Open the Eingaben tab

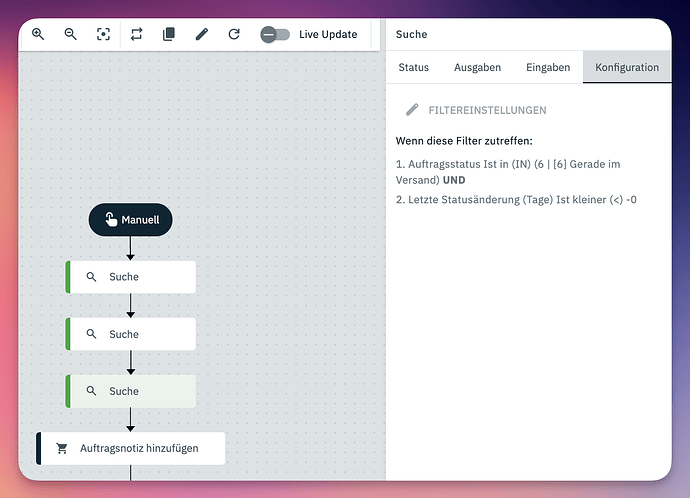(548, 68)
